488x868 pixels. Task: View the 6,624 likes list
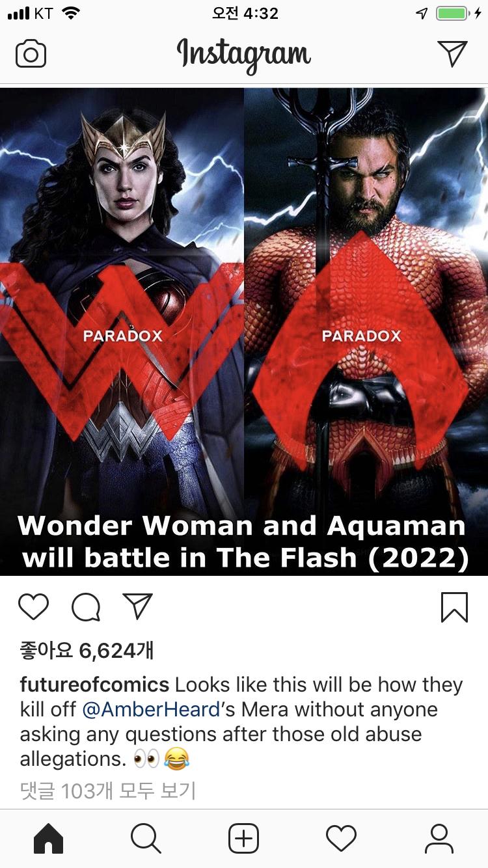tap(87, 650)
